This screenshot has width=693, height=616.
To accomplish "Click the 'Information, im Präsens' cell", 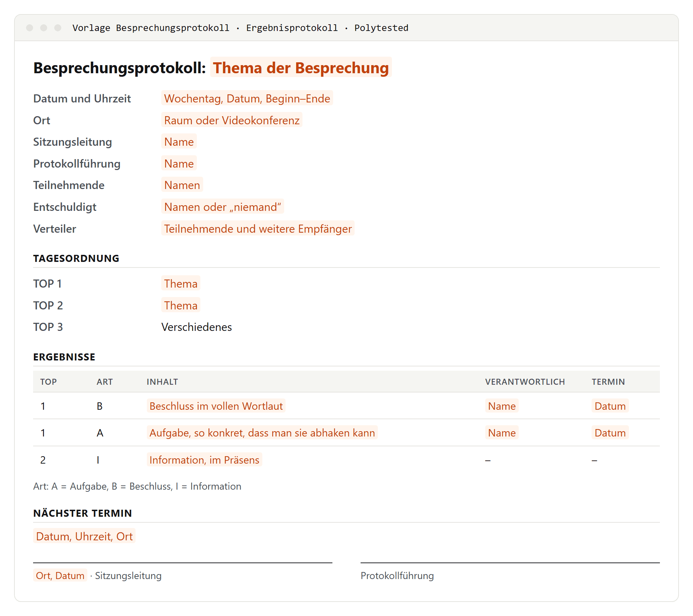I will (x=204, y=460).
